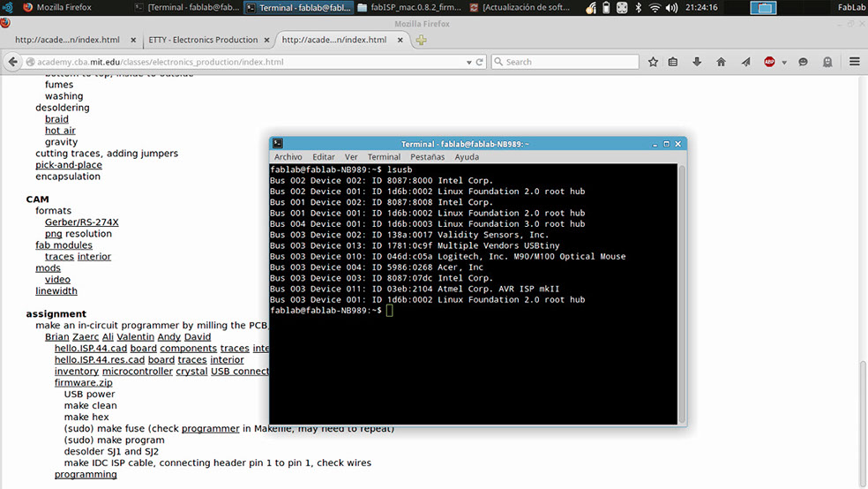
Task: Click the back arrow button
Action: pos(12,62)
